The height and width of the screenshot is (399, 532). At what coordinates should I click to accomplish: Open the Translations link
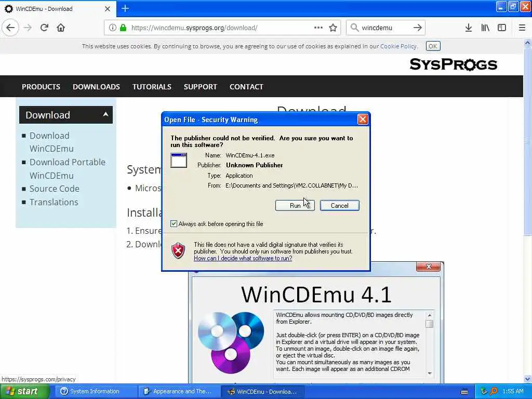[x=54, y=202]
